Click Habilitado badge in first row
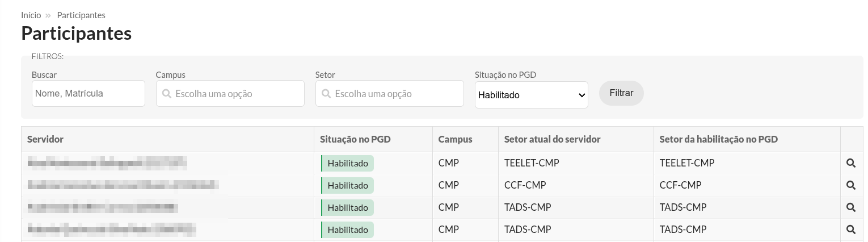Viewport: 868px width, 242px height. [x=347, y=163]
